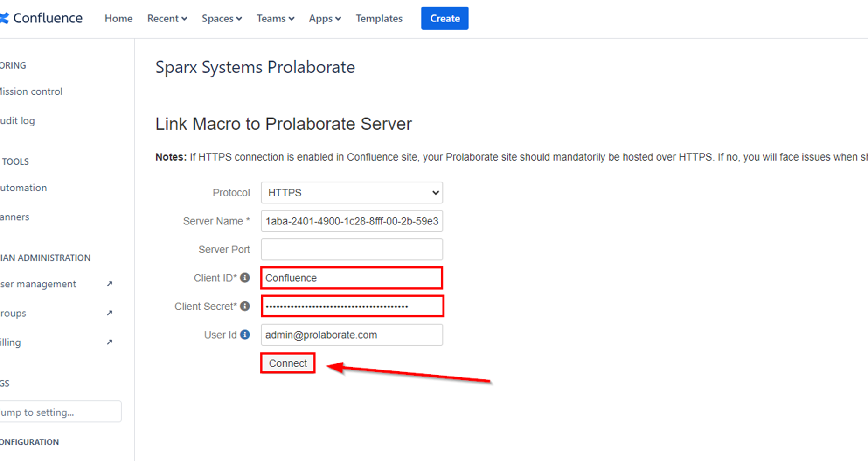Open Banners in the sidebar

pyautogui.click(x=14, y=217)
